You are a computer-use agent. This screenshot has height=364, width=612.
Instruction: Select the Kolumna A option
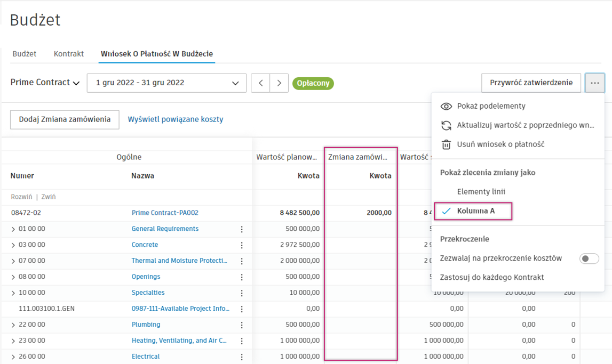coord(475,211)
